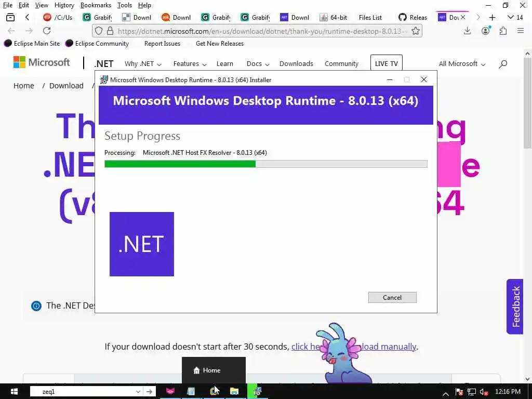Open the notepad taskbar app

pos(191,392)
